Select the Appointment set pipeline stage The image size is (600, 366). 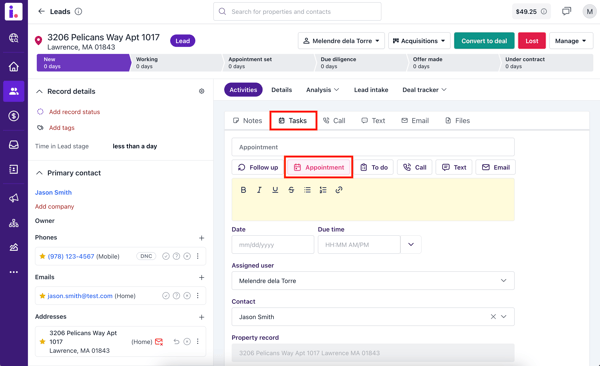pyautogui.click(x=269, y=63)
